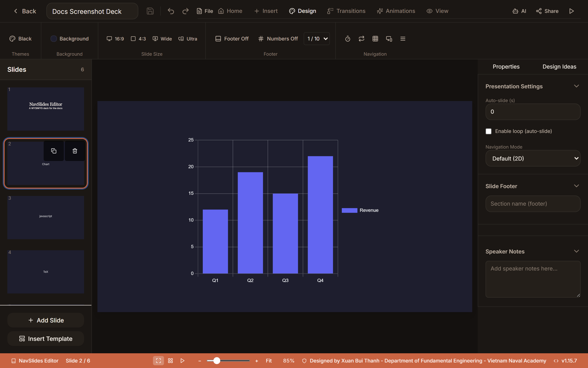Image resolution: width=588 pixels, height=368 pixels.
Task: Delete slide 2 with the trash icon
Action: (75, 151)
